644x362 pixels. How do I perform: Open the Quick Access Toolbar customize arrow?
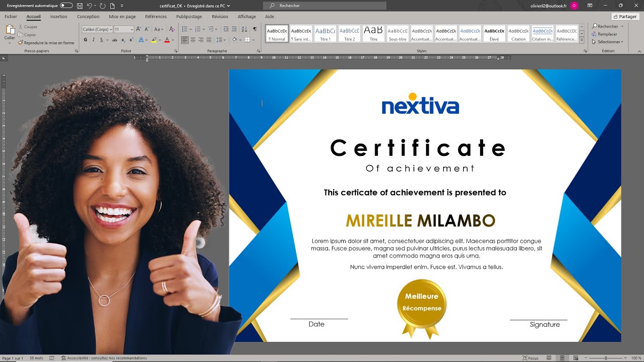tap(122, 6)
